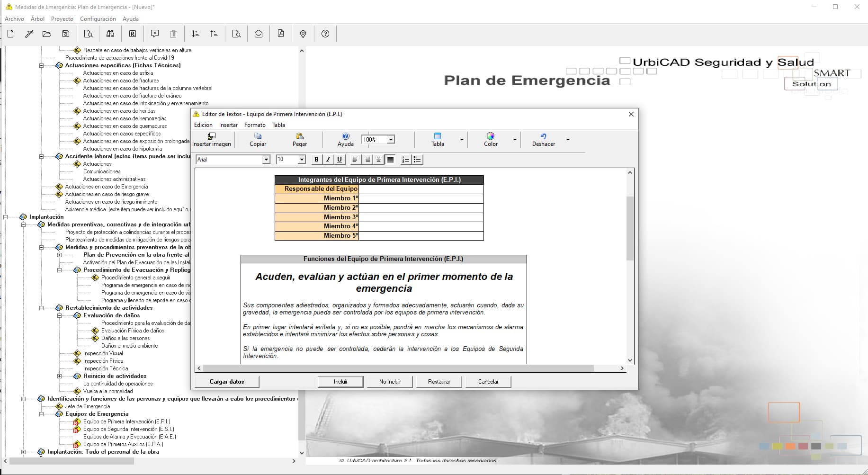
Task: Select the Jefe de Emergencia tree item
Action: tap(87, 406)
